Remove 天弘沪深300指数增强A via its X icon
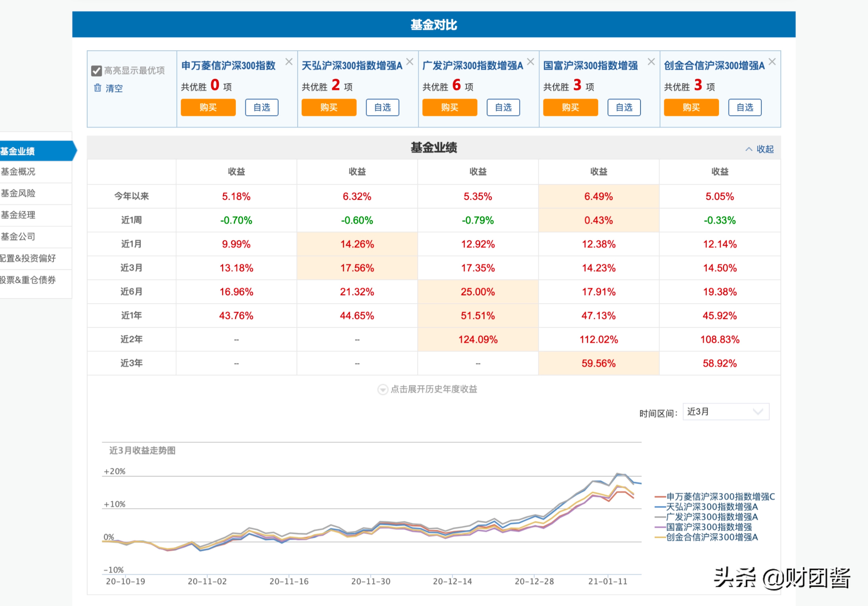This screenshot has height=606, width=868. pos(410,61)
